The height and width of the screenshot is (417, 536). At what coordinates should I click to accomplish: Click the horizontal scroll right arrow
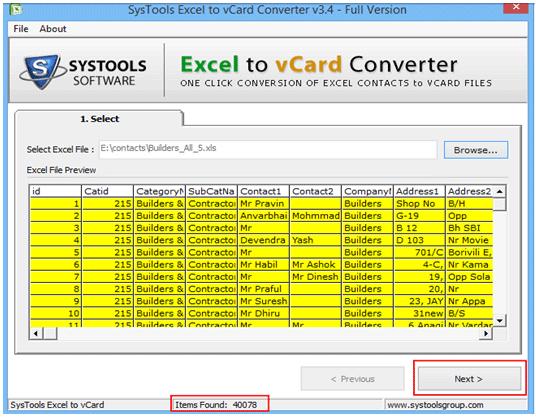tap(486, 333)
